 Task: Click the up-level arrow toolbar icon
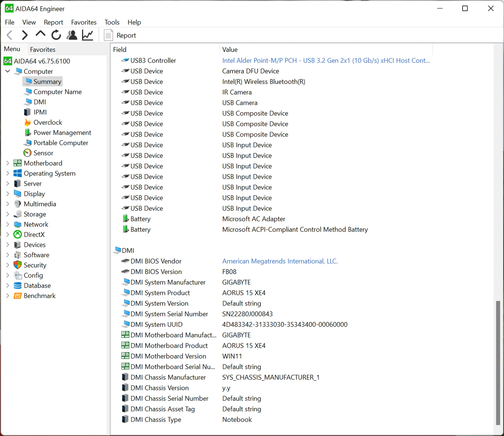coord(40,34)
